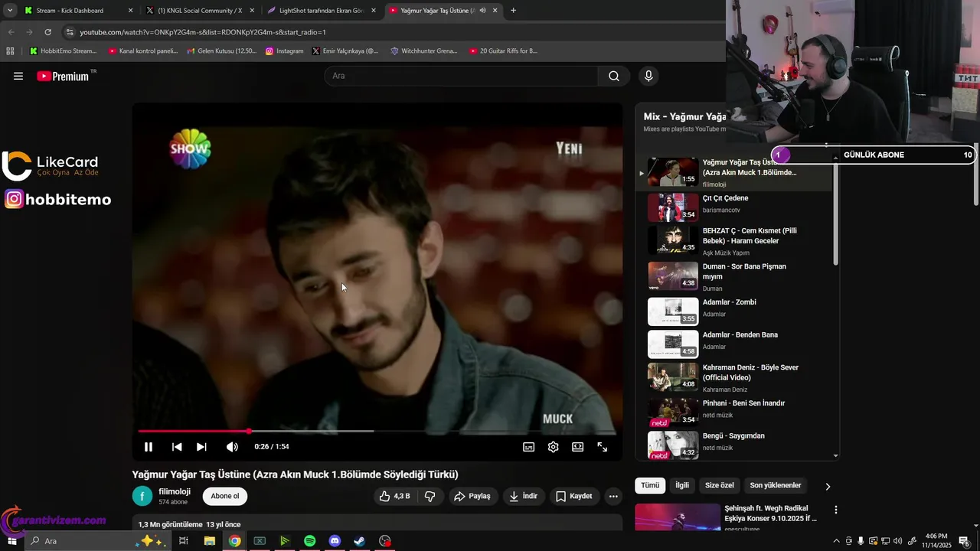Open Instagram bookmark
980x551 pixels.
pyautogui.click(x=284, y=51)
